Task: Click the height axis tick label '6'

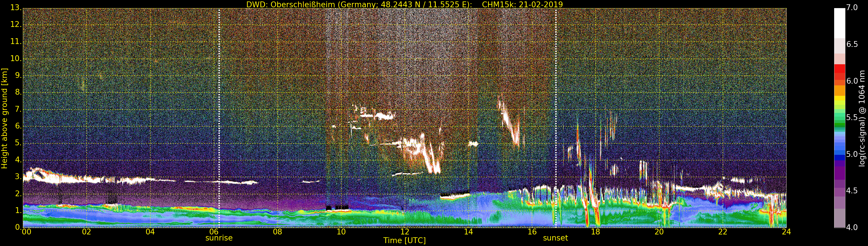Action: coord(18,126)
